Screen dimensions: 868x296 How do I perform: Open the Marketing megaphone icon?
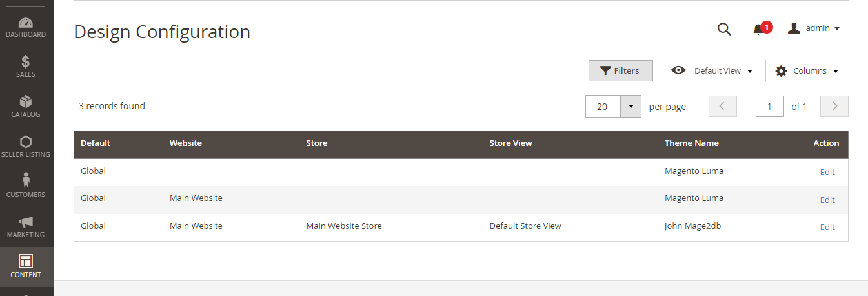pos(26,222)
